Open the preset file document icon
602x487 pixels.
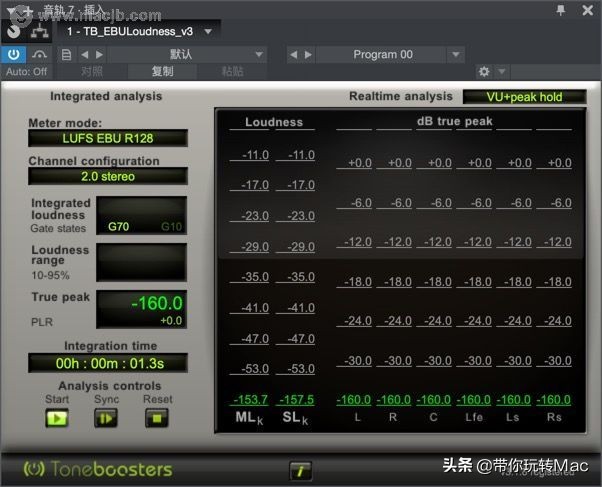66,55
